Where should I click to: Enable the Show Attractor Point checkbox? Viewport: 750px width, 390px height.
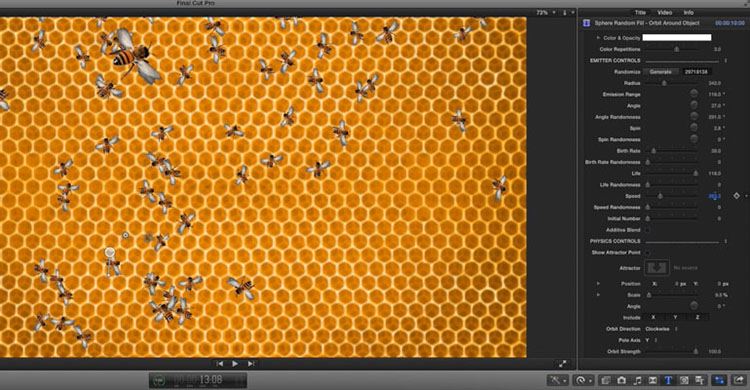coord(648,252)
